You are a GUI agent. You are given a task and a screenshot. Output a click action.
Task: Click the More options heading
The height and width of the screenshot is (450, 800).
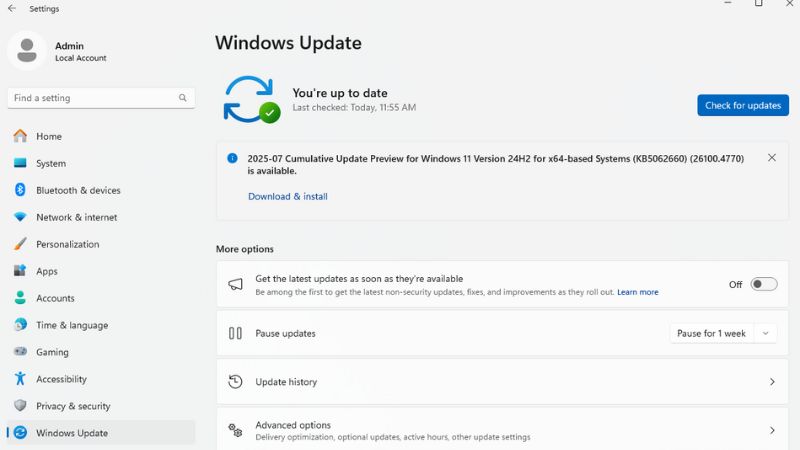(245, 249)
